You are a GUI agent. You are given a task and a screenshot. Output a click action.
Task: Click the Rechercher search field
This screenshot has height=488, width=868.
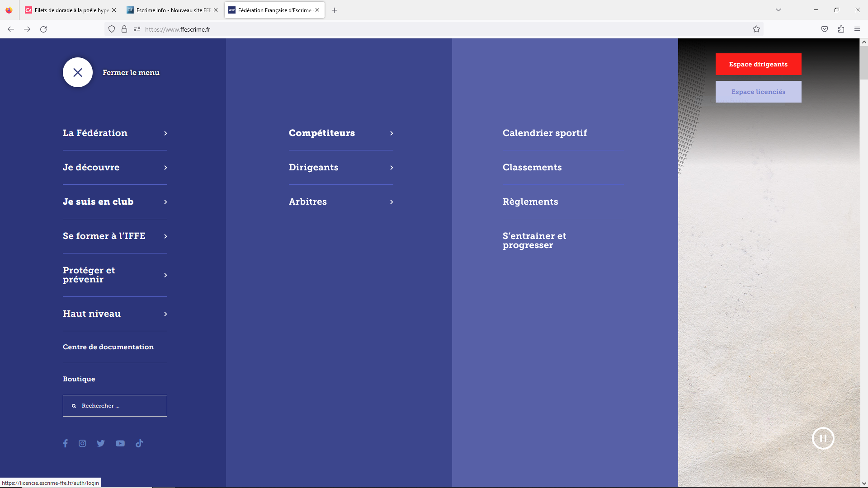120,406
